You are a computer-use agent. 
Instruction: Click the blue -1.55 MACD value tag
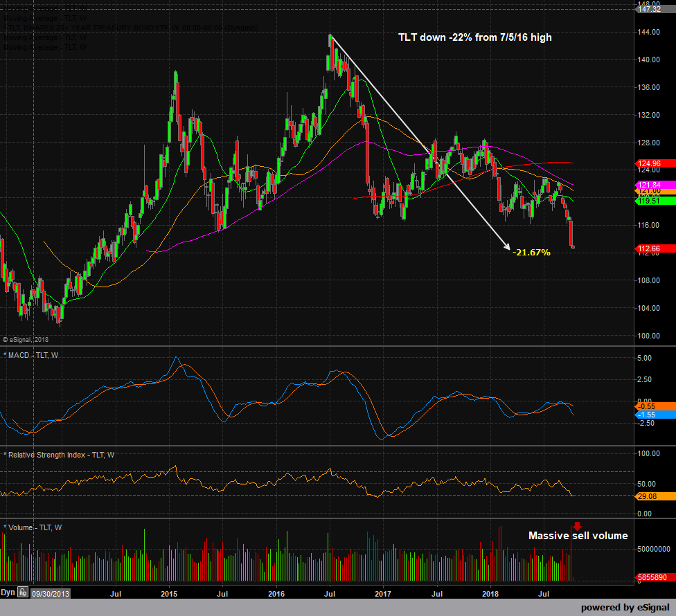click(655, 415)
